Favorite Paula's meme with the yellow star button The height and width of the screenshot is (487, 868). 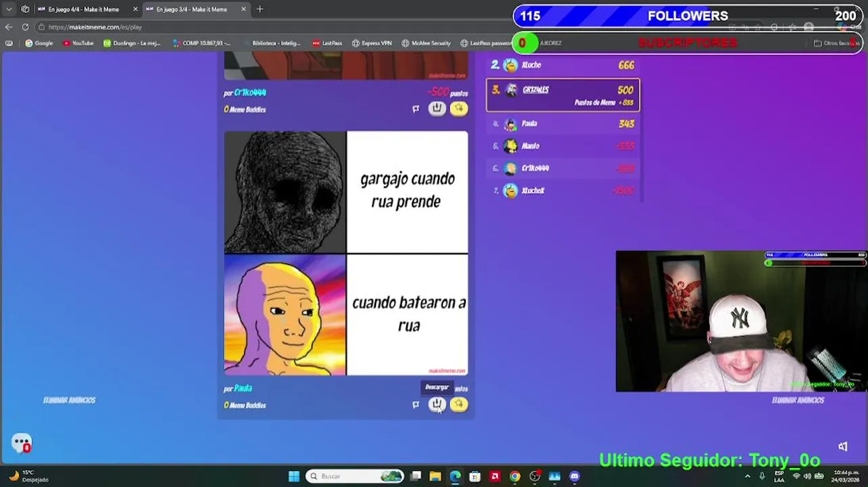(x=458, y=404)
